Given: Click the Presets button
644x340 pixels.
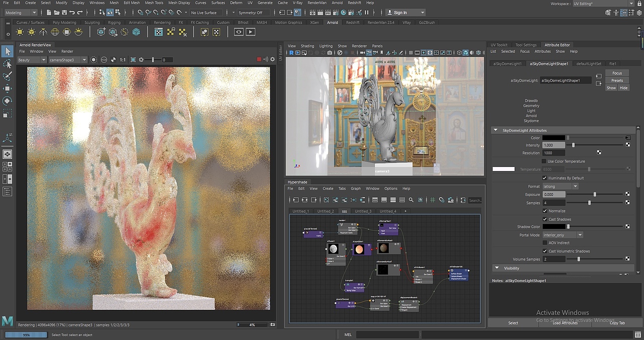Looking at the screenshot, I should tap(617, 80).
